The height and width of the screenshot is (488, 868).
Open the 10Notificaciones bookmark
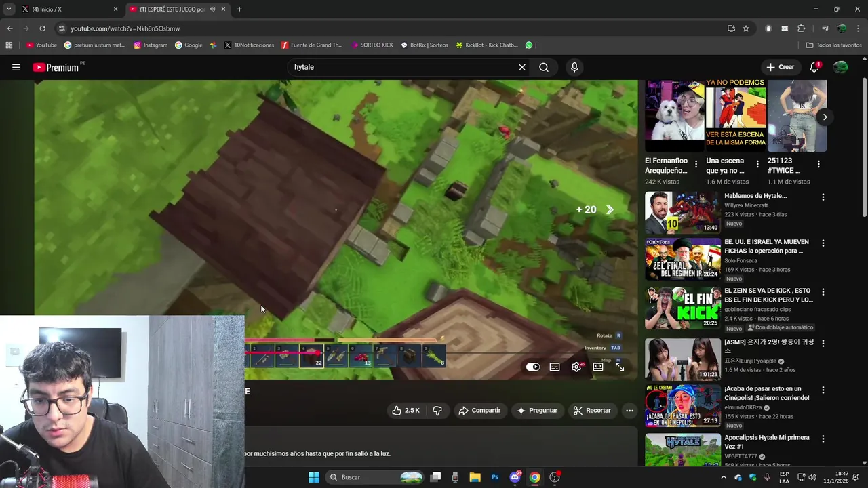249,45
